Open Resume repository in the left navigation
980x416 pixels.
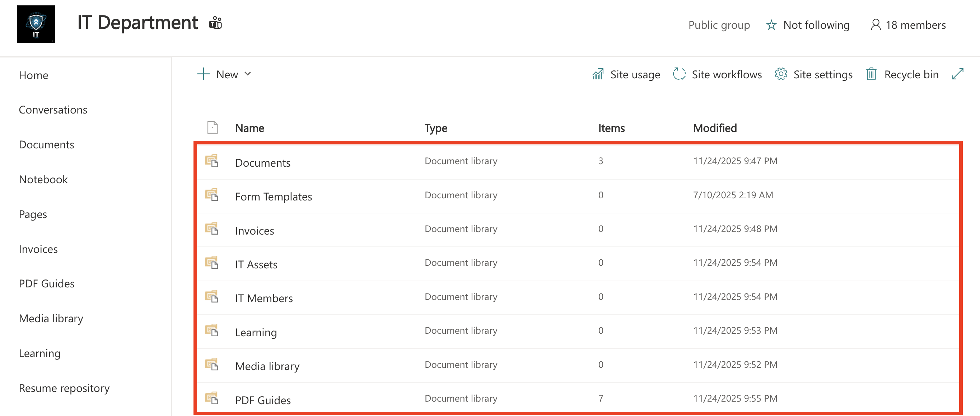tap(64, 388)
